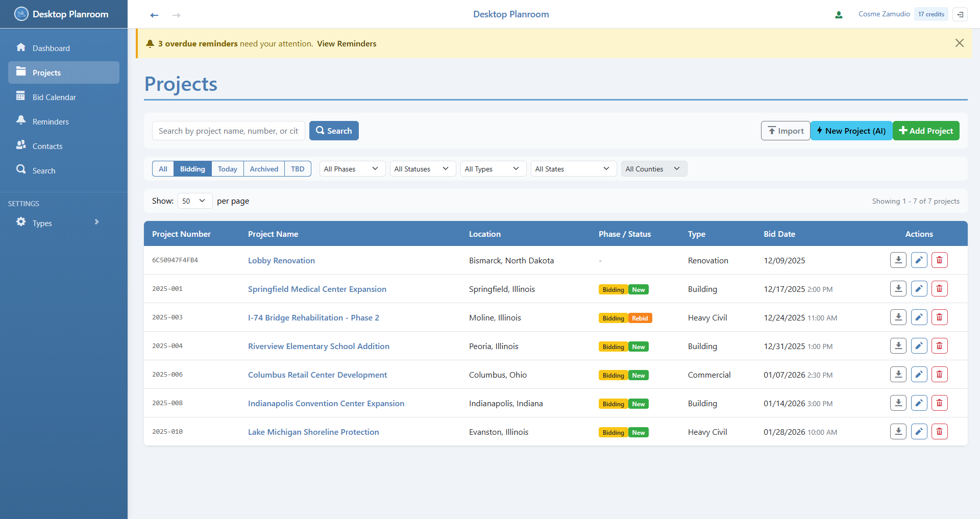Enable the TBD projects filter
The height and width of the screenshot is (519, 980).
click(x=298, y=168)
